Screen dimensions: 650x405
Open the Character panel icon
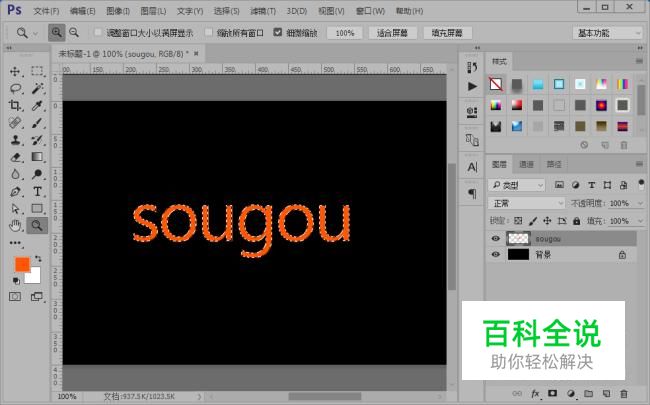[x=472, y=167]
